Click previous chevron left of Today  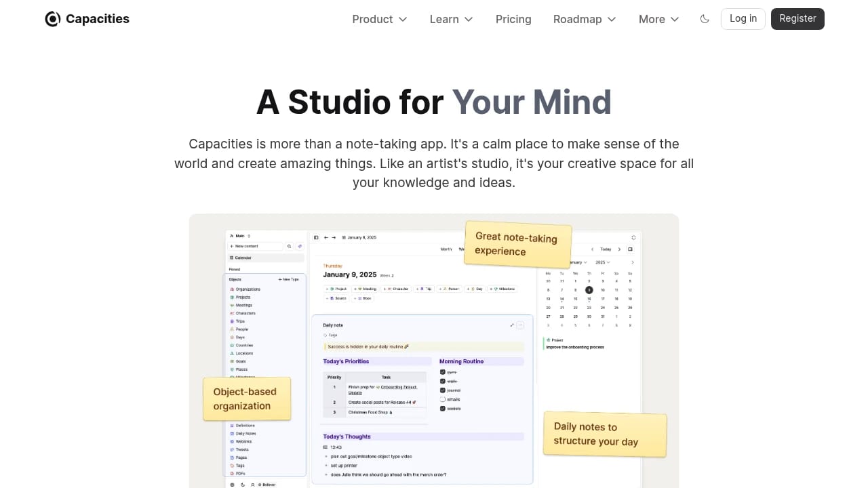tap(593, 249)
